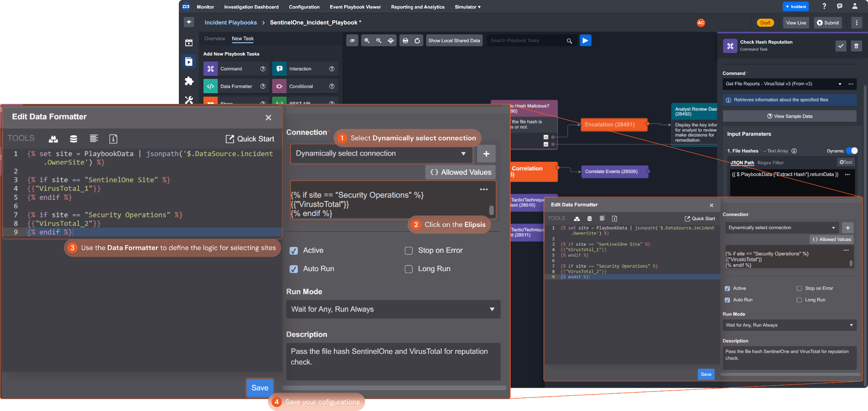Switch to the Overview tab
868x411 pixels.
[214, 39]
